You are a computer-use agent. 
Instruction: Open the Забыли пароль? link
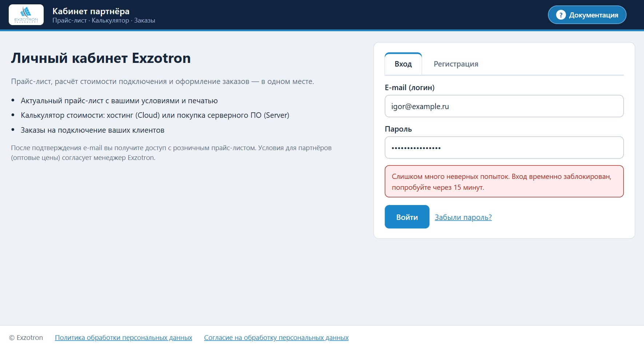pos(463,217)
